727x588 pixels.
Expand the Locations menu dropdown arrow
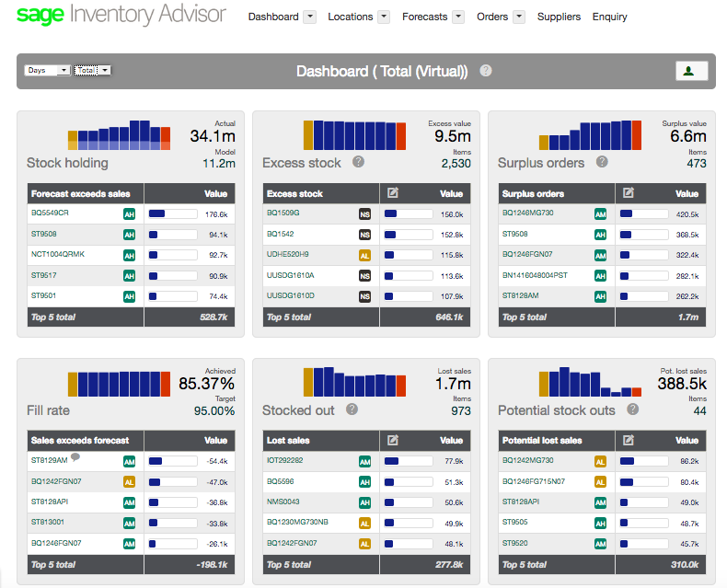pyautogui.click(x=384, y=17)
